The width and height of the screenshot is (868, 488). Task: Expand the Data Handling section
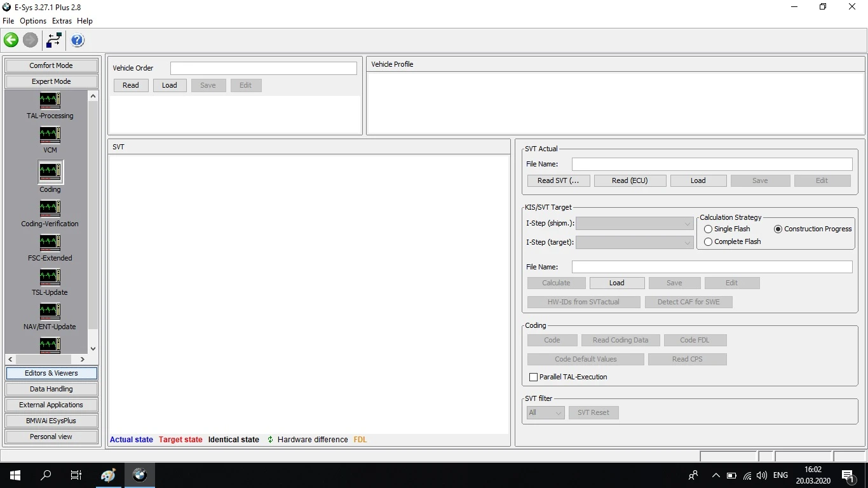(51, 389)
